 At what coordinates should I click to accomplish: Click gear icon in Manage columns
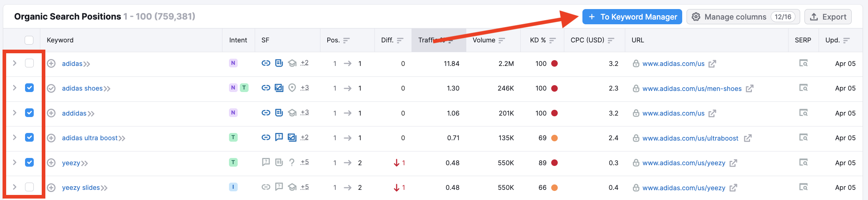click(x=696, y=17)
